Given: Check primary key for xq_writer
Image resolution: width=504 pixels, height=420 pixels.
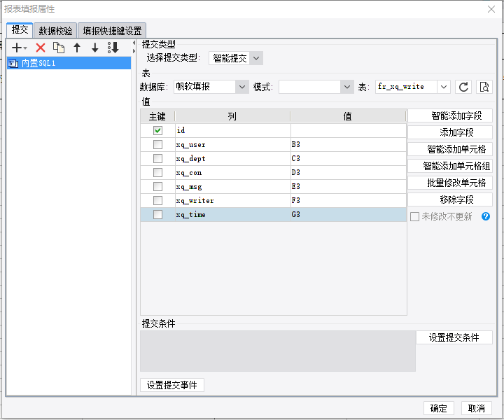Looking at the screenshot, I should 157,200.
